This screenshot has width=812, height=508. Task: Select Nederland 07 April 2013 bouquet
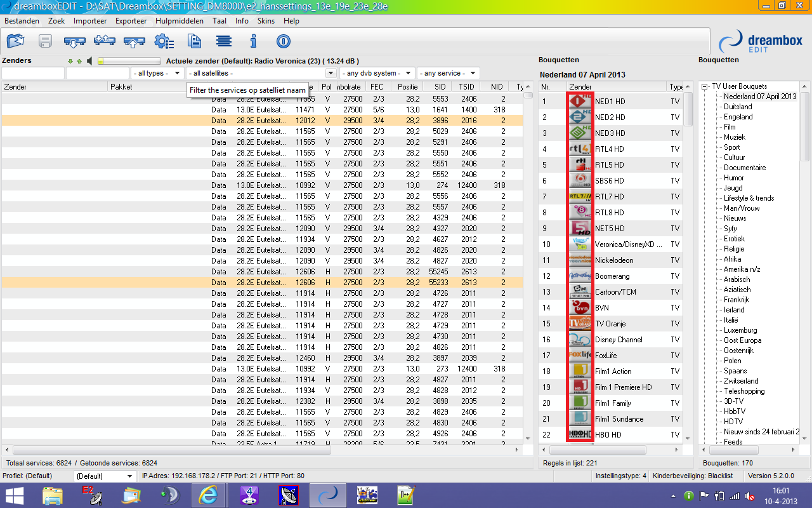pyautogui.click(x=760, y=97)
